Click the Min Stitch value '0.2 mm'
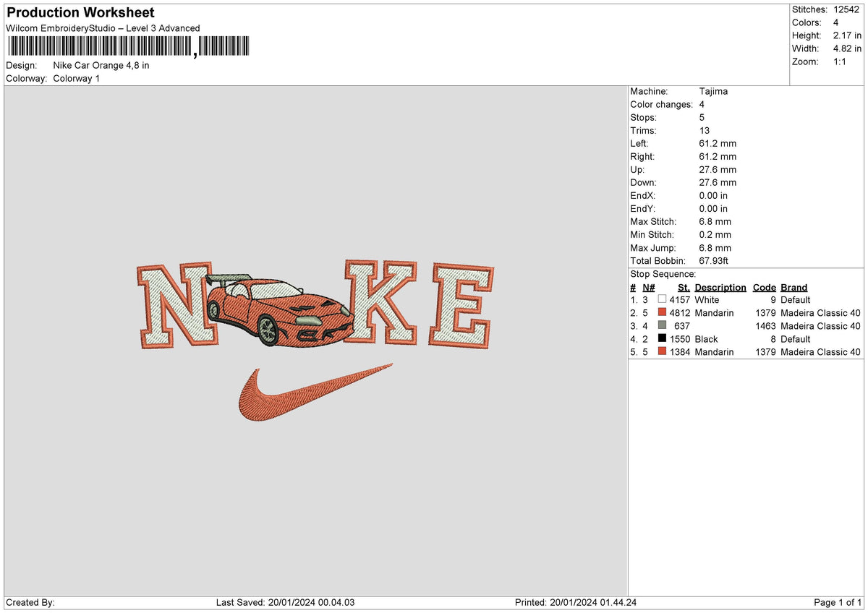The width and height of the screenshot is (868, 613). click(715, 234)
